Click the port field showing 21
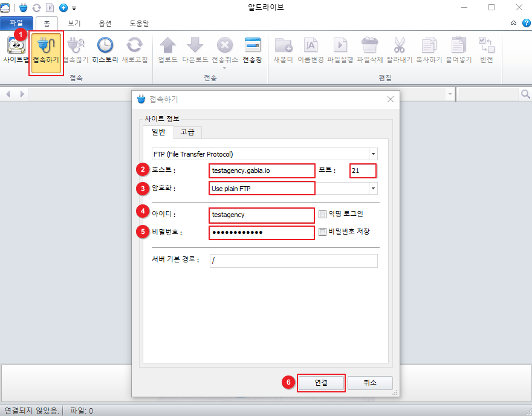 (x=363, y=171)
